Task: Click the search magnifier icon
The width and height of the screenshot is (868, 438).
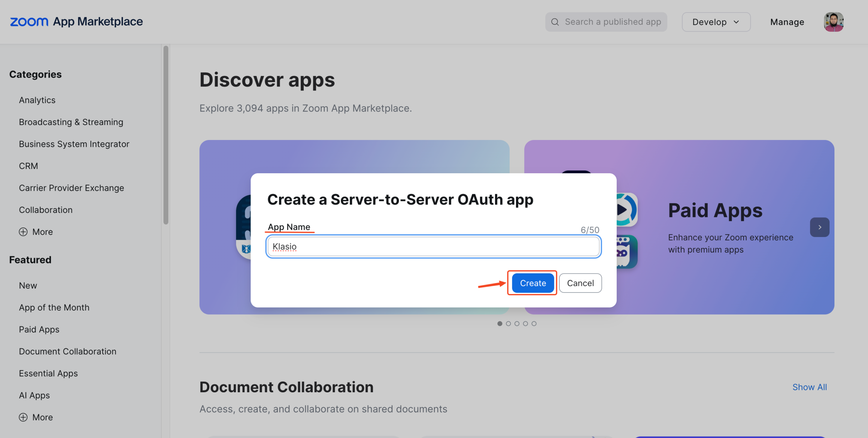Action: tap(555, 22)
